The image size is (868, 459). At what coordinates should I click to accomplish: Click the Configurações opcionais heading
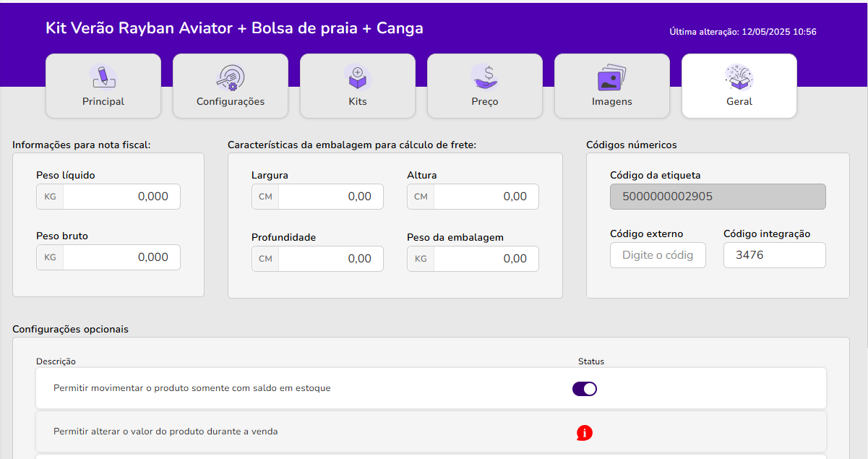click(70, 329)
